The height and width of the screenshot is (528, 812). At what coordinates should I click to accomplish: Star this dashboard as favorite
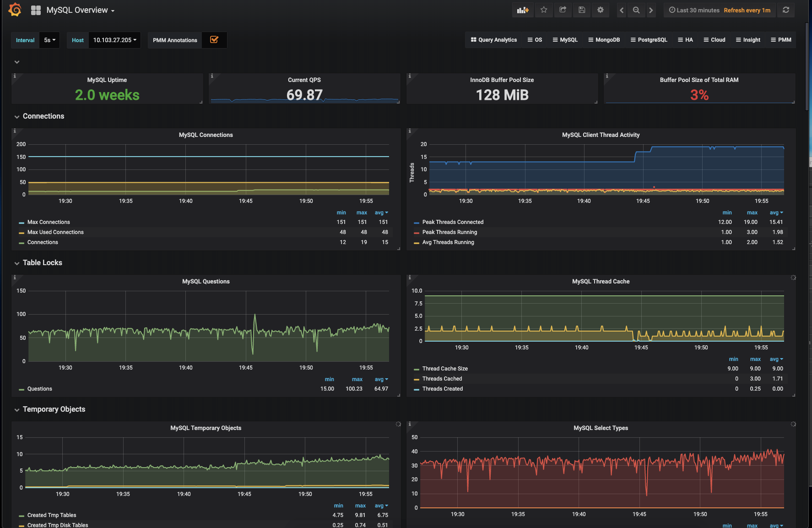click(x=544, y=10)
